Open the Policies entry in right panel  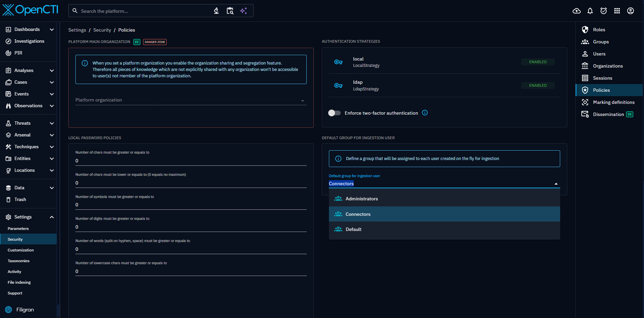click(609, 90)
